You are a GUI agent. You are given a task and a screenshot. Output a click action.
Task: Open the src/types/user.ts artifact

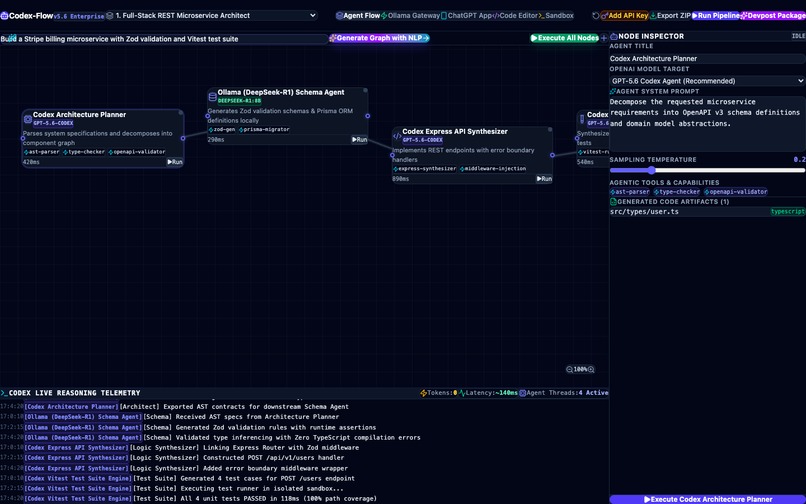707,212
